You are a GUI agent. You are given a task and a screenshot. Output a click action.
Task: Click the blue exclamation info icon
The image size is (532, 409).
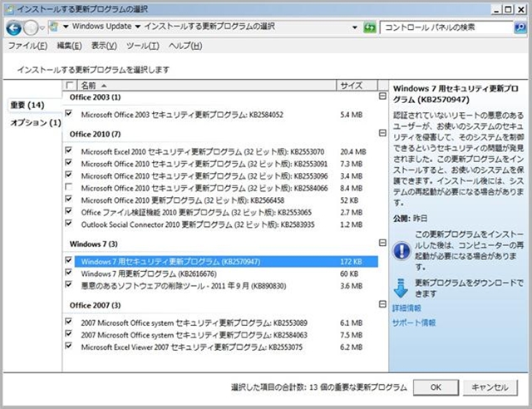tap(401, 250)
